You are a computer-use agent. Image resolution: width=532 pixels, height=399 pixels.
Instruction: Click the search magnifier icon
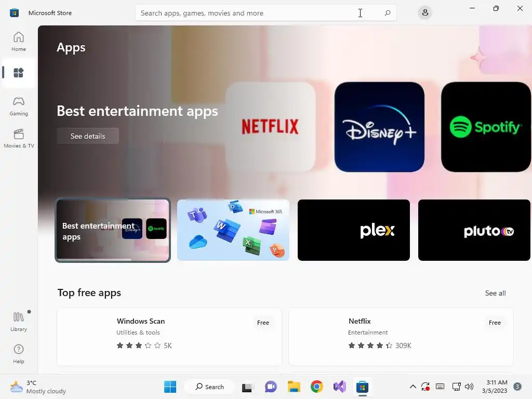click(x=387, y=13)
